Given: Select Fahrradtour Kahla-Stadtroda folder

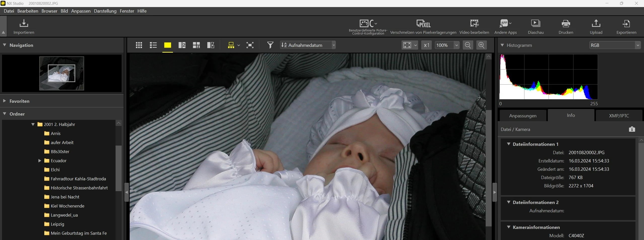Looking at the screenshot, I should coord(78,179).
